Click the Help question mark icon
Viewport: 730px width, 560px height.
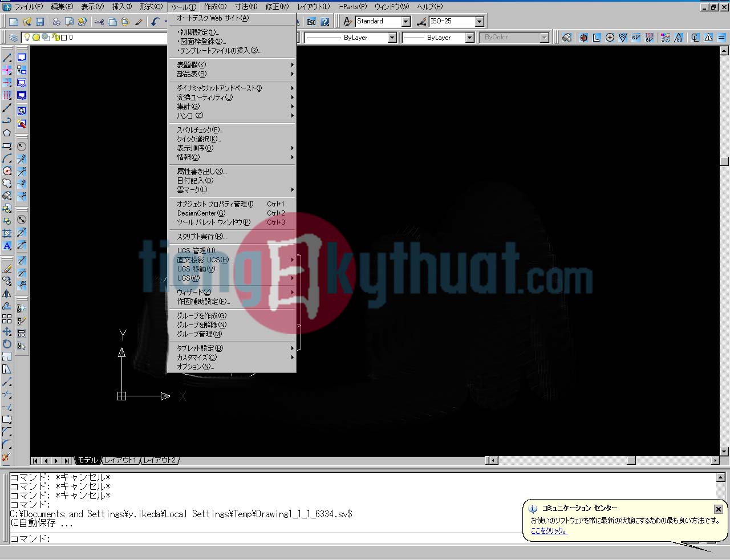(x=325, y=22)
